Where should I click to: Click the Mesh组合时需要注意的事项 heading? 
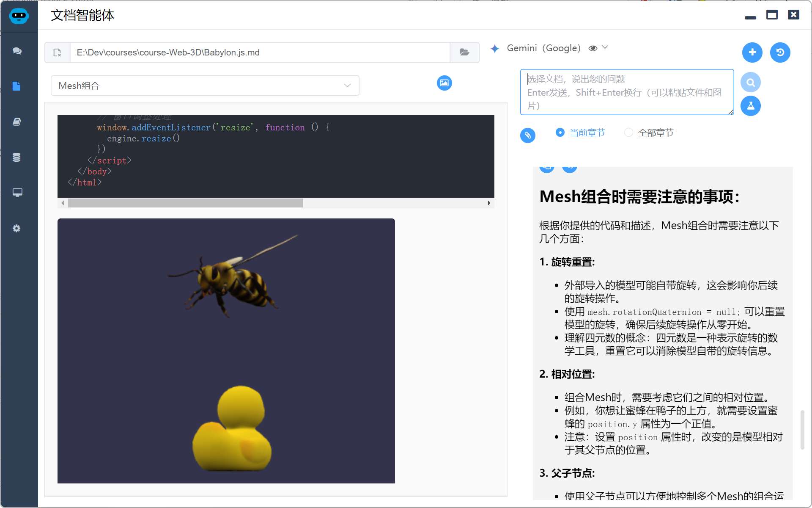coord(639,197)
